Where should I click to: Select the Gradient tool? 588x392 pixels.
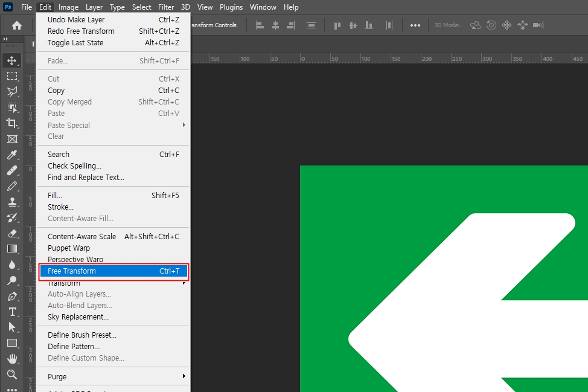[12, 249]
